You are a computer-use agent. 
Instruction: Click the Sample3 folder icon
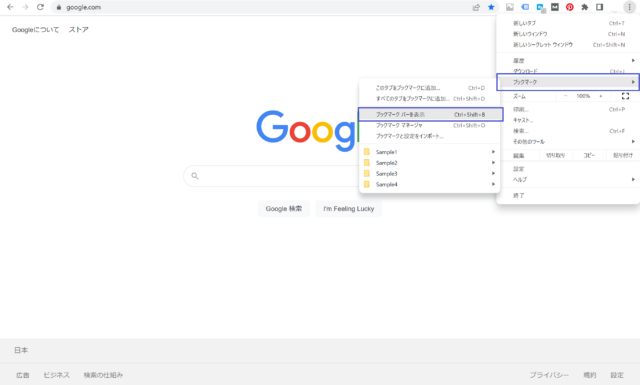[367, 174]
